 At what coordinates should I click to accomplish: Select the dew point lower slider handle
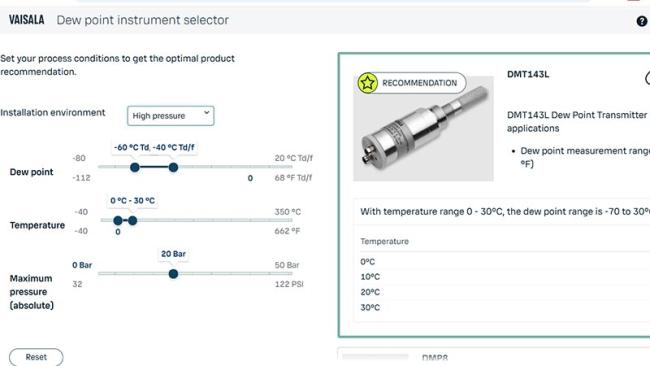(x=135, y=167)
